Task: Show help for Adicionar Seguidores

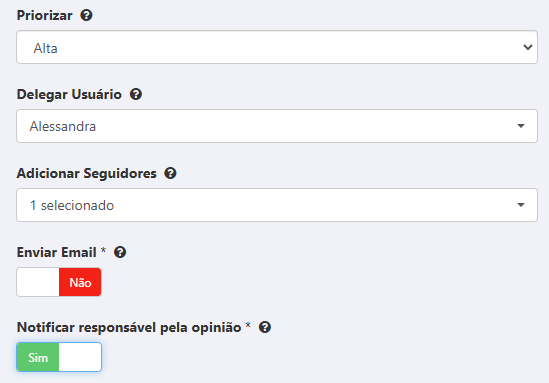Action: click(171, 173)
